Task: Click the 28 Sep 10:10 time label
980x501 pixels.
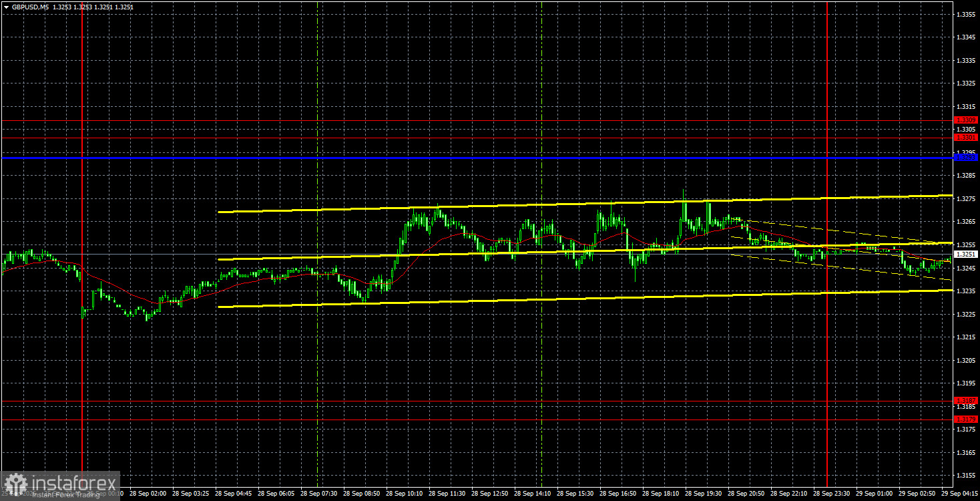Action: [403, 494]
